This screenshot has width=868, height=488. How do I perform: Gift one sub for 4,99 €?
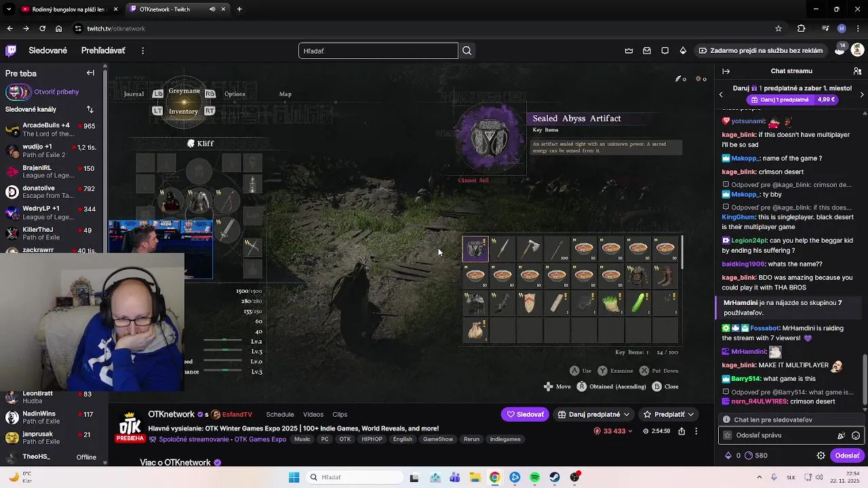(x=793, y=100)
